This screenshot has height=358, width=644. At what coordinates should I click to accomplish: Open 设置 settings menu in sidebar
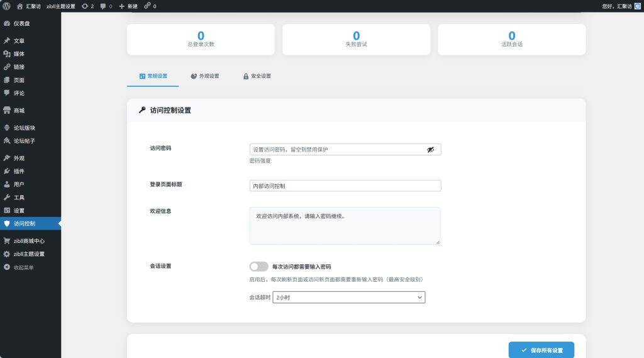click(30, 210)
